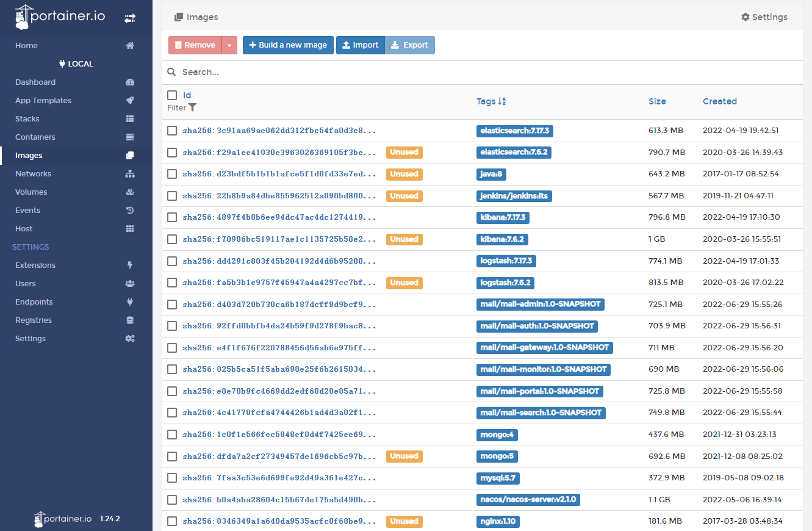Open image link sha256:3c91aa69ae062dd312fbe54fa0d3e8
Screen dimensions: 812x531
point(279,131)
